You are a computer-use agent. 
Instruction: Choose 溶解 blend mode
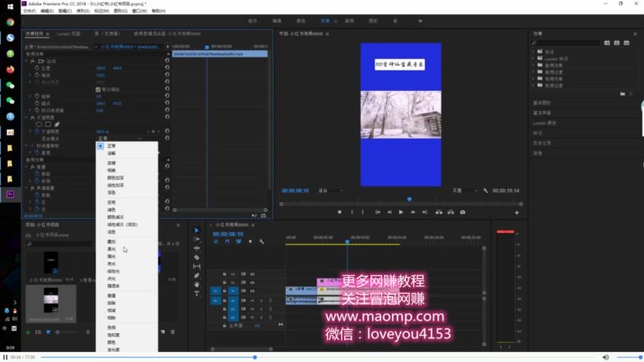click(x=111, y=153)
